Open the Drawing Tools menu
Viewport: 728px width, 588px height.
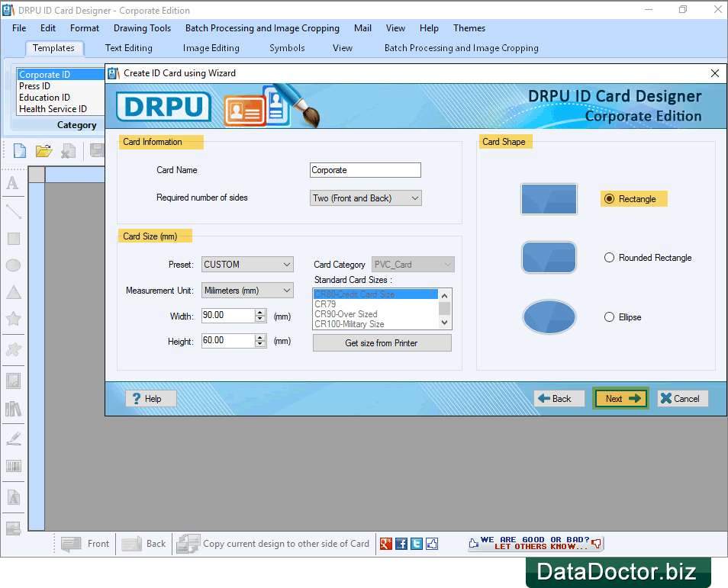click(142, 28)
